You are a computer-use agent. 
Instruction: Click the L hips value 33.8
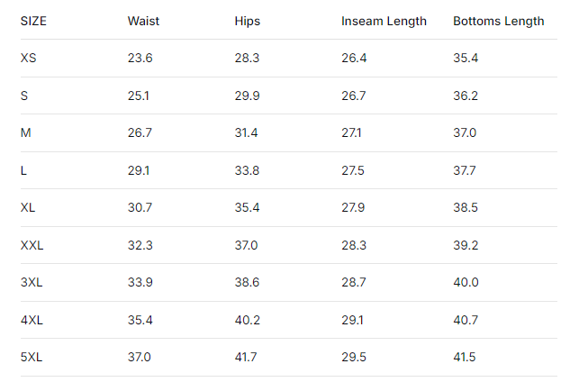[x=246, y=170]
